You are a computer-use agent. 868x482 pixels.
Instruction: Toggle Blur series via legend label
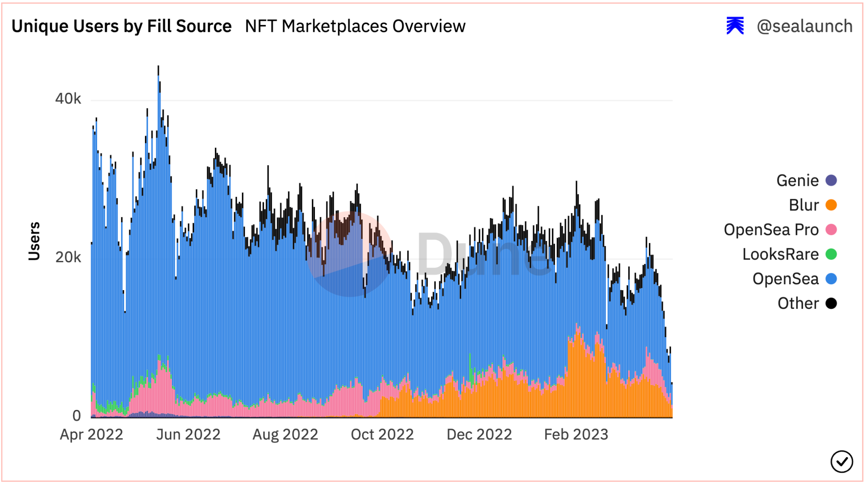tap(804, 205)
